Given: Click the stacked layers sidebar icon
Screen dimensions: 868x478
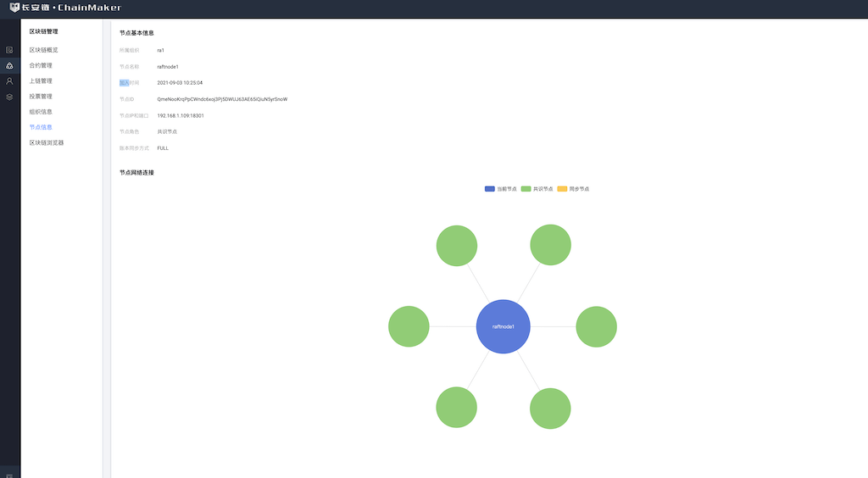Looking at the screenshot, I should tap(9, 97).
